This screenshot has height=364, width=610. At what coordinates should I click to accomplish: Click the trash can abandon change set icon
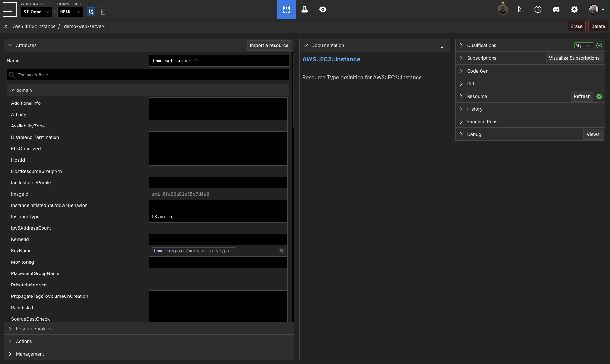point(103,12)
